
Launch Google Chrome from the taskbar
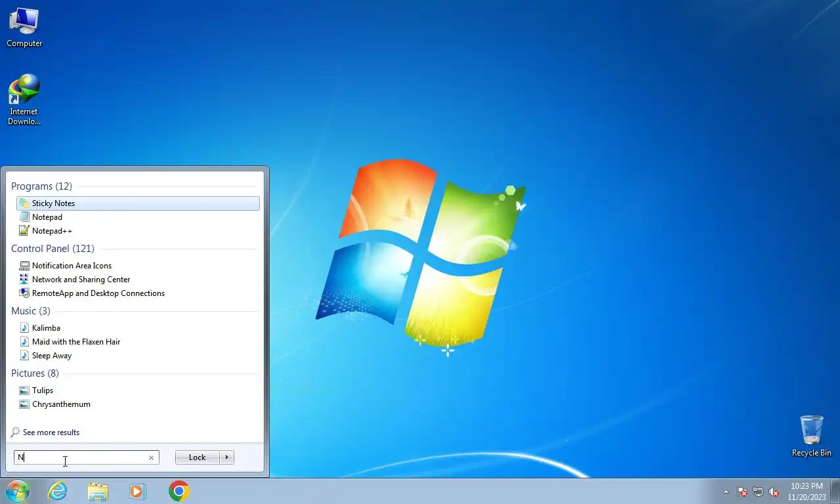178,491
